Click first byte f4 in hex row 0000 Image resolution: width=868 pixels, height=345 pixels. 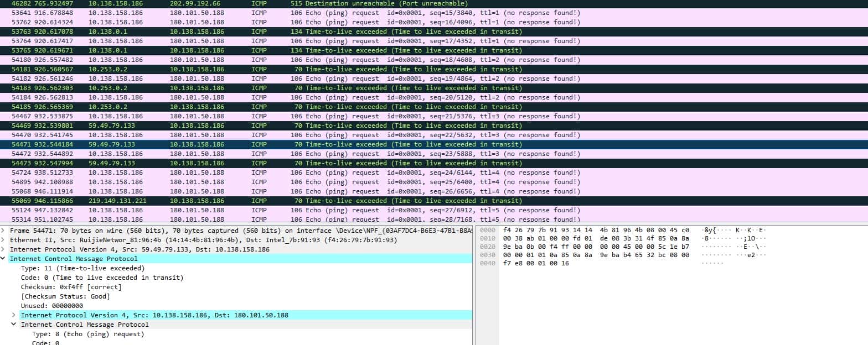point(507,229)
